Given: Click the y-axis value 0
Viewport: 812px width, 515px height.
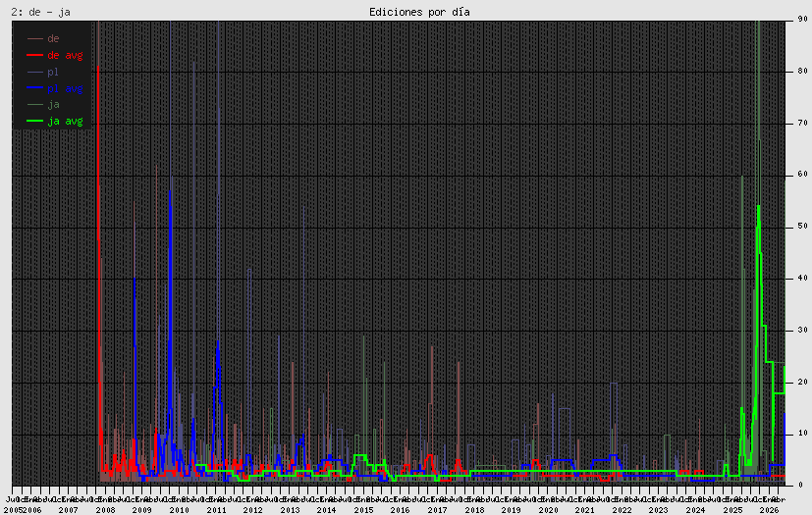Looking at the screenshot, I should coord(800,485).
